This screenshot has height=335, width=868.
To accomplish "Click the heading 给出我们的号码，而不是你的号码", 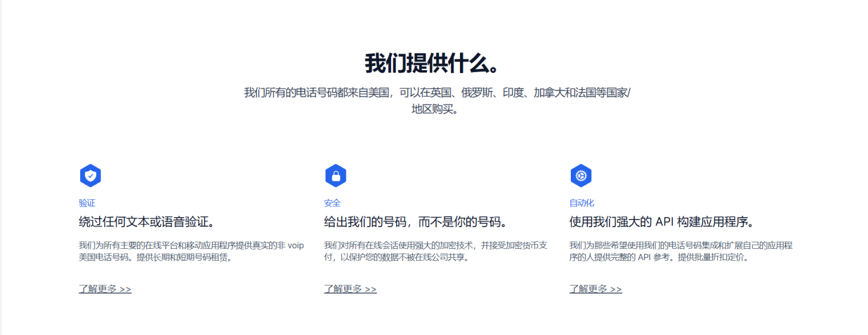I will (416, 222).
